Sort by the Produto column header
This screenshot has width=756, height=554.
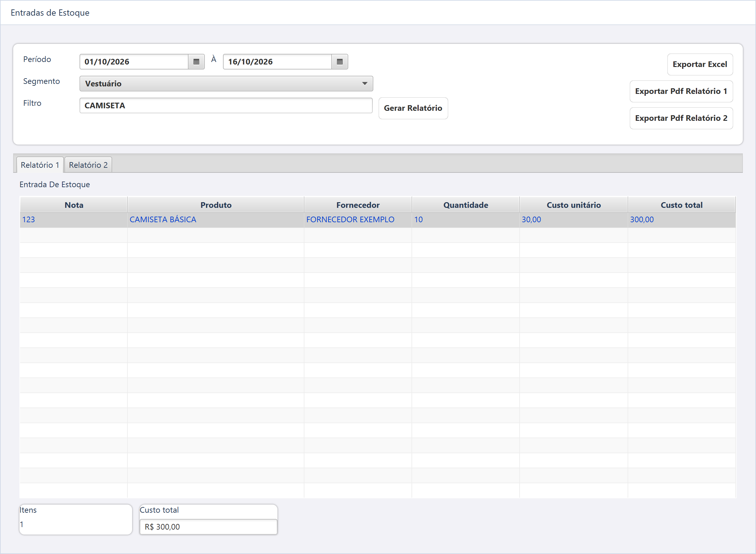tap(216, 205)
